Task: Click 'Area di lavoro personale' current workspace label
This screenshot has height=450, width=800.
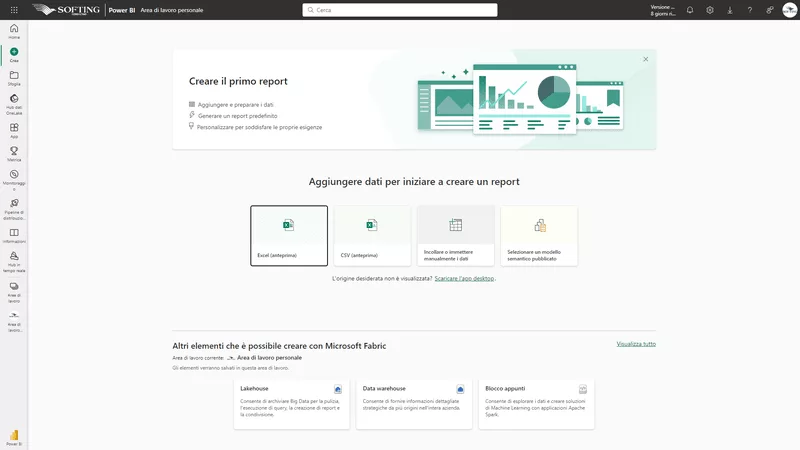Action: tap(269, 358)
